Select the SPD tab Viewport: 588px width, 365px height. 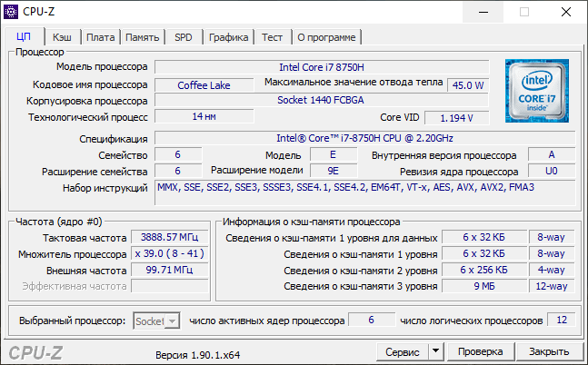(x=184, y=37)
